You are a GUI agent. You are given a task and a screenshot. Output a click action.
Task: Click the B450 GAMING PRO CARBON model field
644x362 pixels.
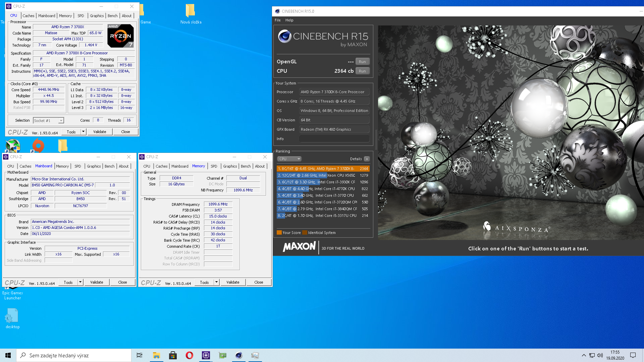63,185
